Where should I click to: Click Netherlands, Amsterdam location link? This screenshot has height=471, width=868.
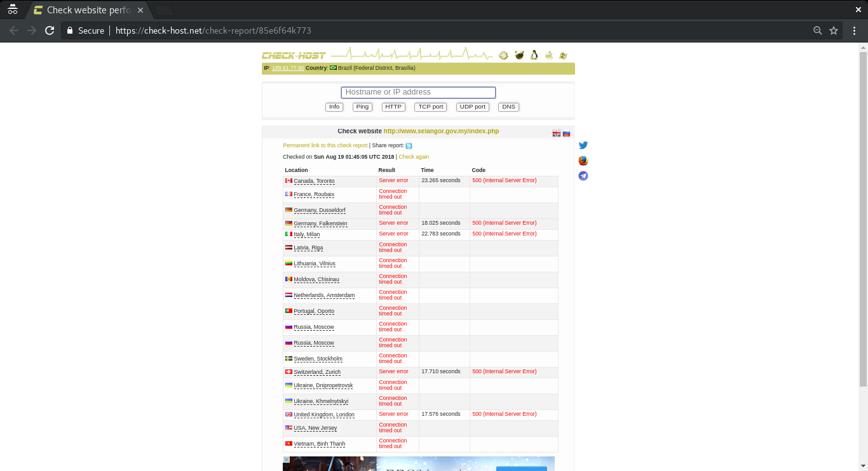click(x=324, y=296)
